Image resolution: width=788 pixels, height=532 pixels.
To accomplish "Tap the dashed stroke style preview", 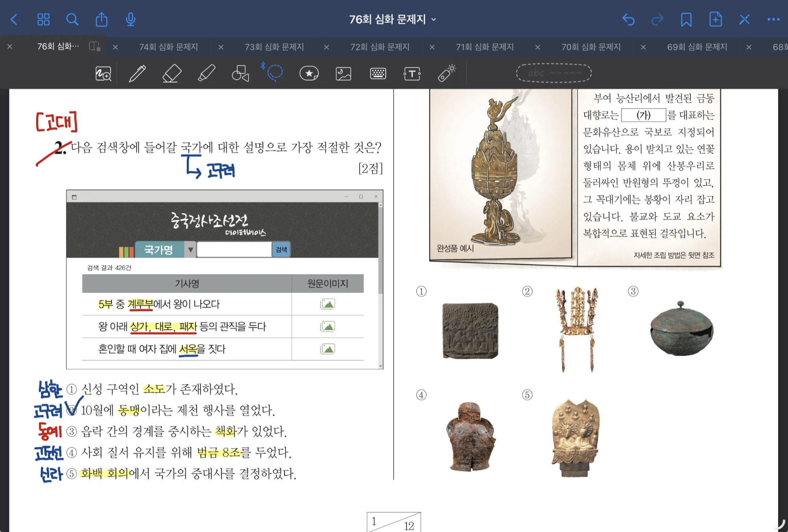I will (x=554, y=73).
